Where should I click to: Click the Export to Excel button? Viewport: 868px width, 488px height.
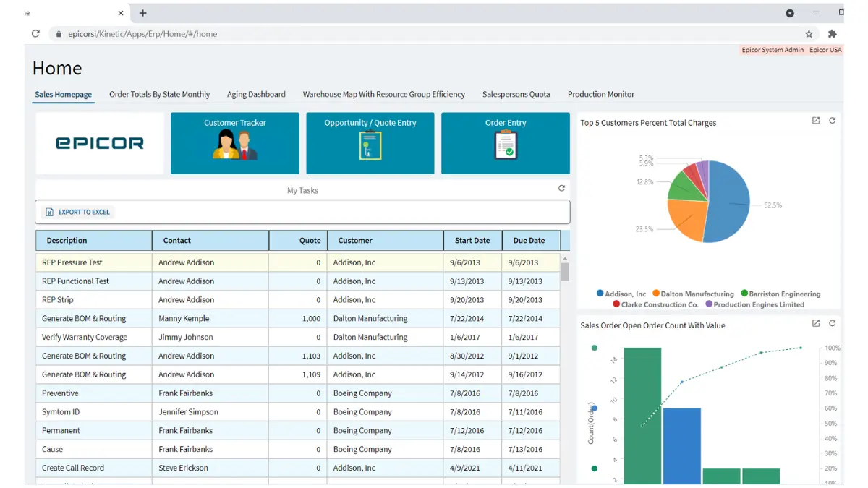[x=77, y=212]
